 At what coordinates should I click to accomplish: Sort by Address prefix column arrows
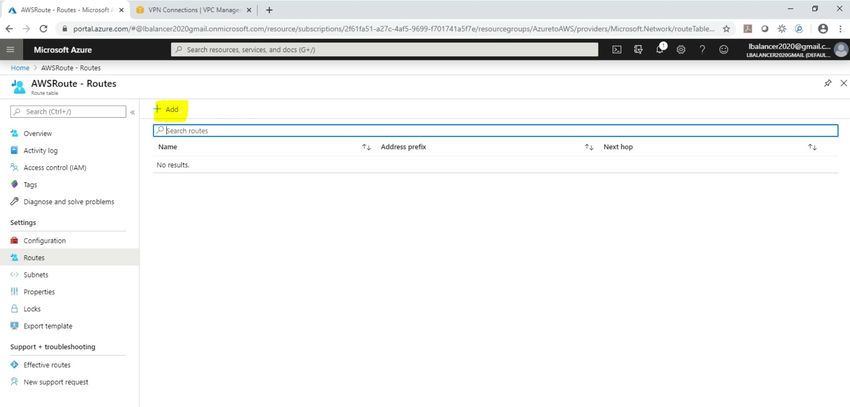click(589, 147)
